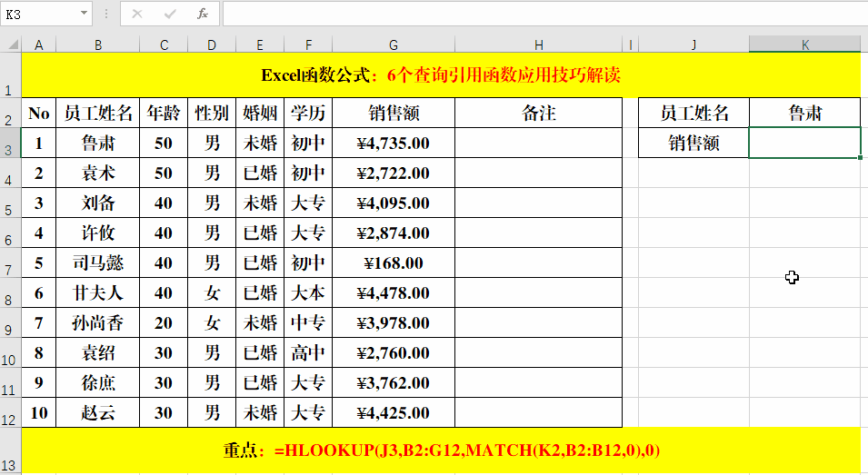Click the sales cell '¥4,478.00'
The image size is (868, 475).
point(394,292)
